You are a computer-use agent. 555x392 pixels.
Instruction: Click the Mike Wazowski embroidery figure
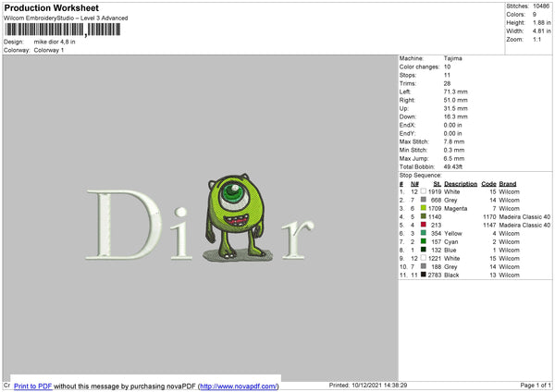click(235, 216)
